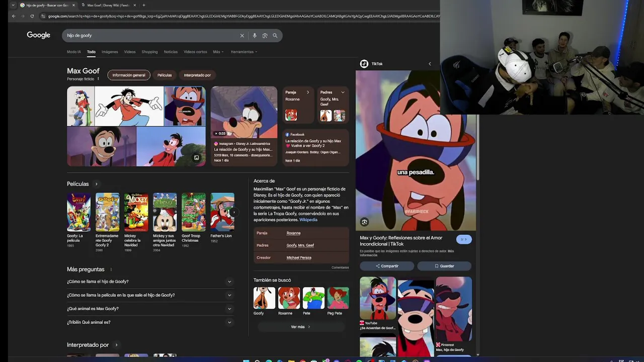Open a new browser tab with plus
The height and width of the screenshot is (362, 644).
pyautogui.click(x=144, y=5)
